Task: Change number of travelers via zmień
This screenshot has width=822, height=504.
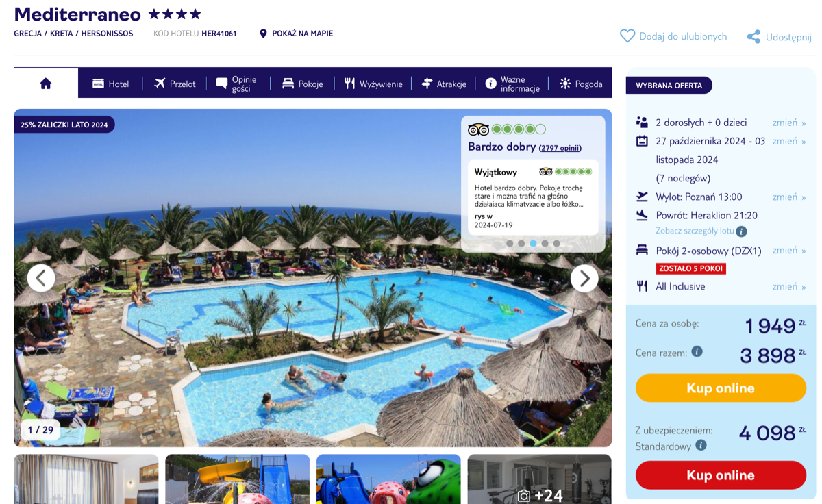Action: click(789, 123)
